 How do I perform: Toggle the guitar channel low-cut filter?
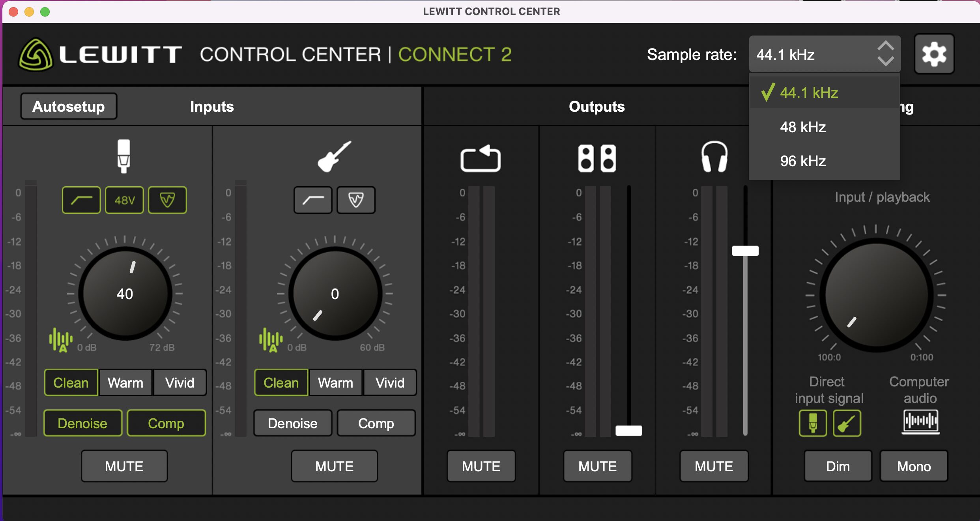313,200
